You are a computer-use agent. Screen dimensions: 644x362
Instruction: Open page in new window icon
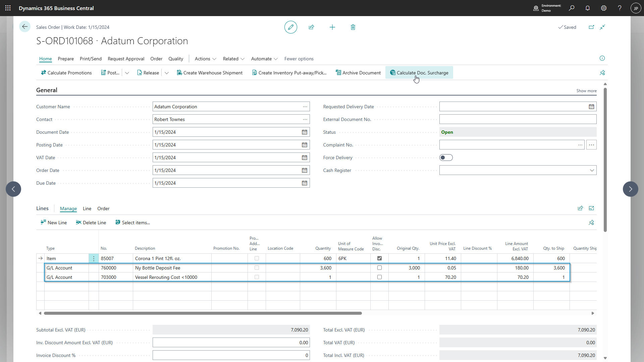(591, 27)
